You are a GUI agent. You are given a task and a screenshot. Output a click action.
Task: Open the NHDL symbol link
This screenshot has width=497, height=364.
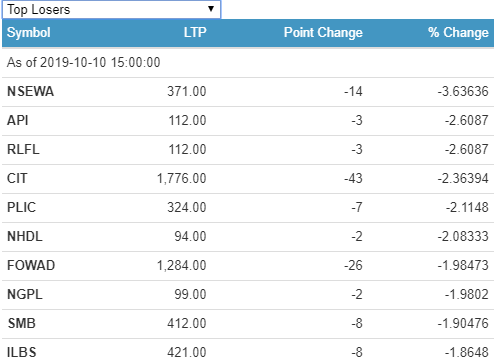click(x=25, y=236)
